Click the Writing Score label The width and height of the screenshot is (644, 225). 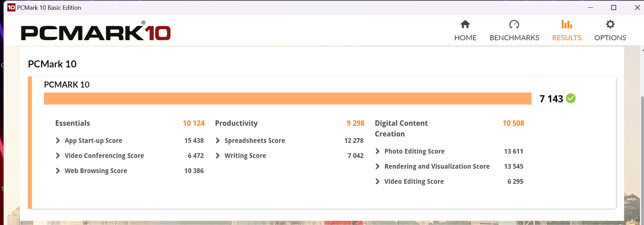point(245,156)
